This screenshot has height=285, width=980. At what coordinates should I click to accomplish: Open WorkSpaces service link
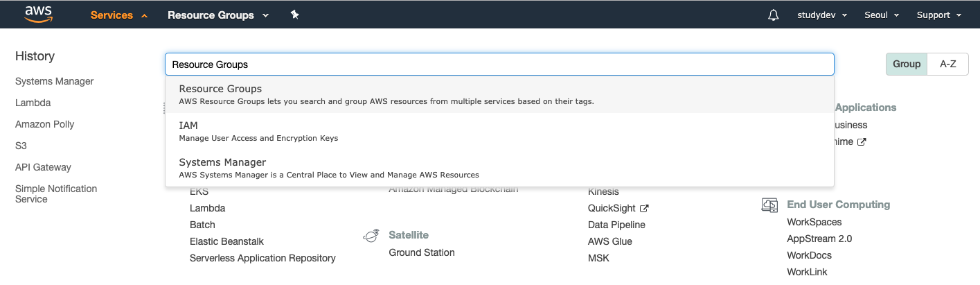[x=814, y=222]
